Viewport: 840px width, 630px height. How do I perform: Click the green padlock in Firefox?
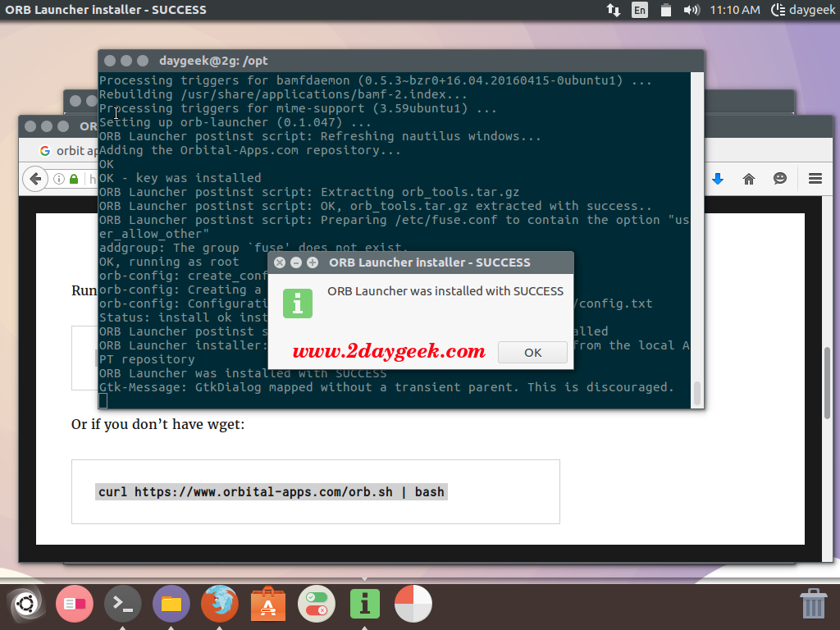point(74,179)
